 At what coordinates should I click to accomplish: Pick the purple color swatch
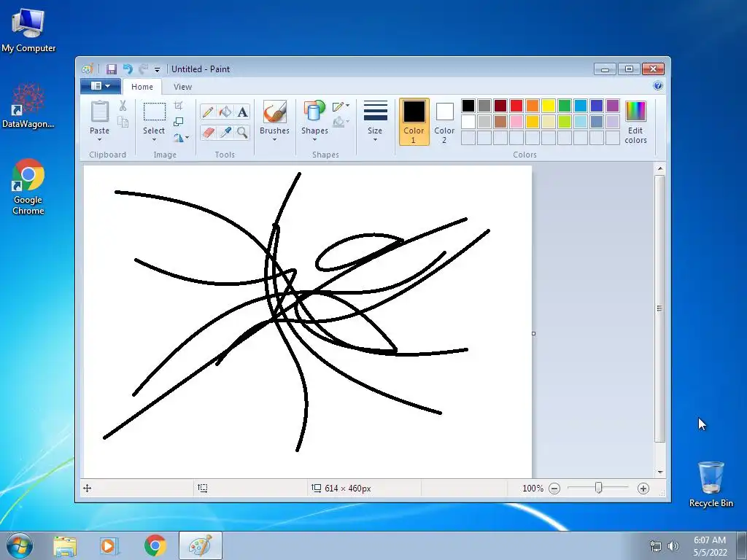click(613, 106)
